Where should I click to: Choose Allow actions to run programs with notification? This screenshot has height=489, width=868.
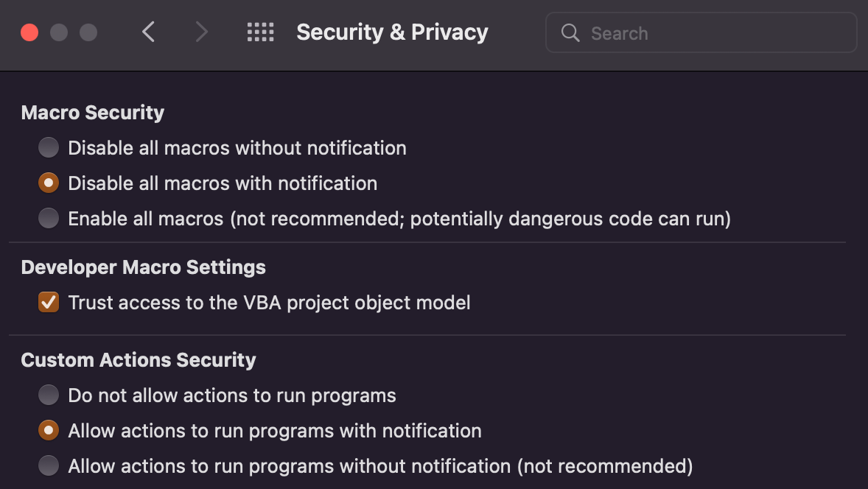49,431
